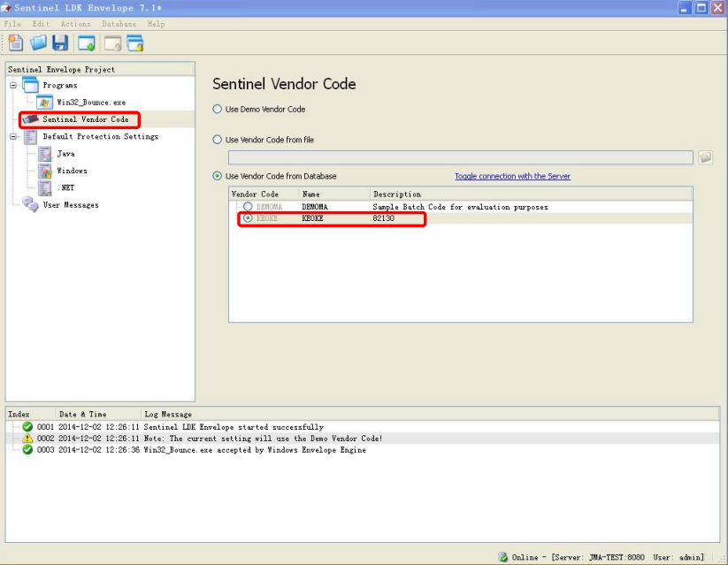Click the Protect Programs toolbar icon with lock
728x565 pixels.
[x=134, y=42]
